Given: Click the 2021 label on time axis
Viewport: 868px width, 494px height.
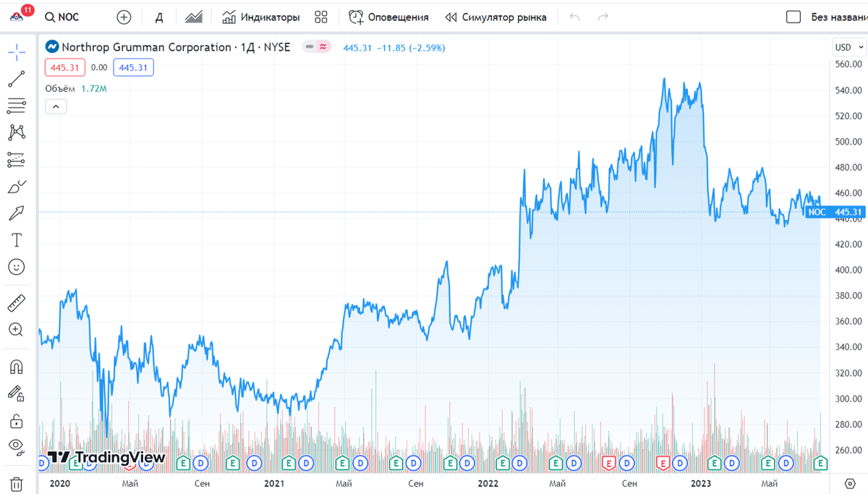Looking at the screenshot, I should [x=274, y=483].
